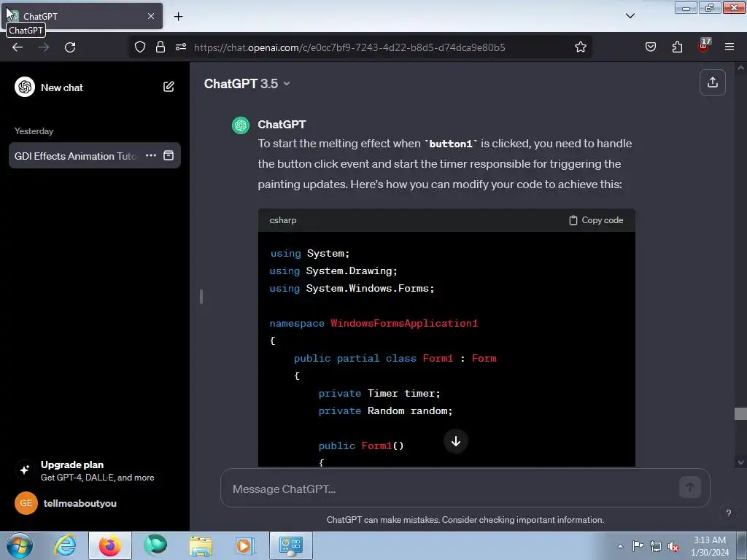747x560 pixels.
Task: Click the ChatGPT responder name heading
Action: (282, 124)
